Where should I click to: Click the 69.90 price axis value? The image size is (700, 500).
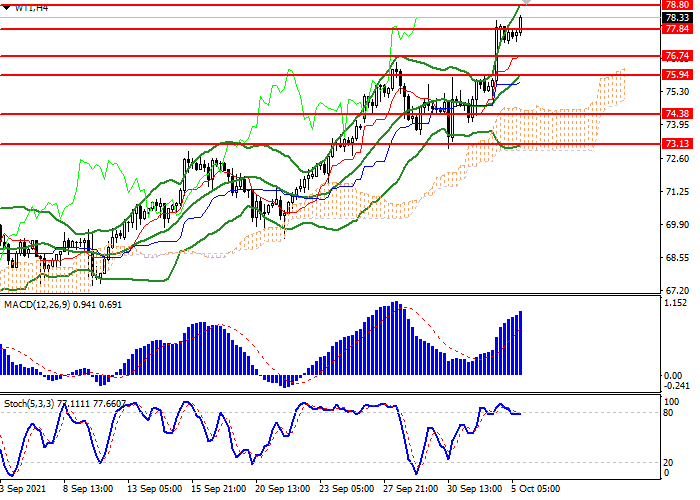pyautogui.click(x=677, y=225)
